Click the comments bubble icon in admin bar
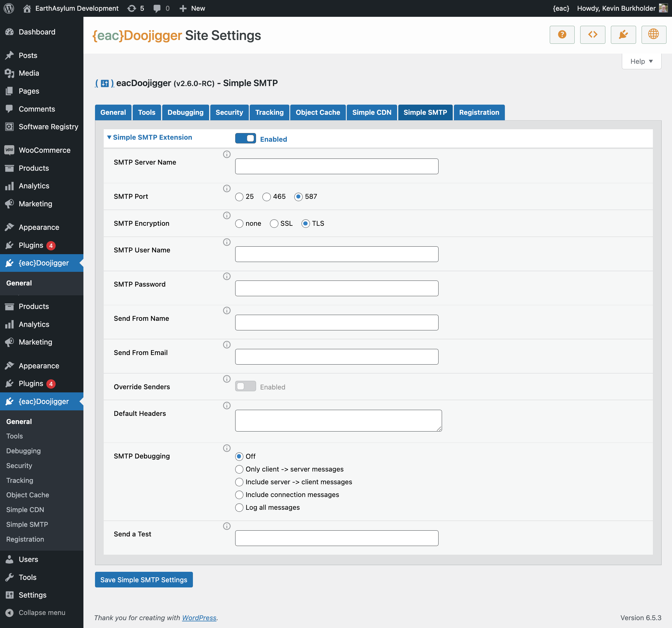 pyautogui.click(x=157, y=8)
